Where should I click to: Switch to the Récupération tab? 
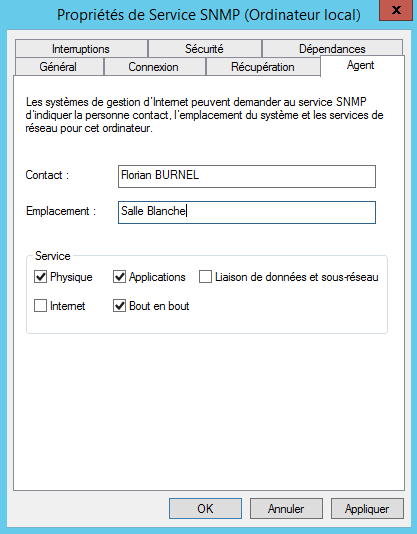point(263,66)
